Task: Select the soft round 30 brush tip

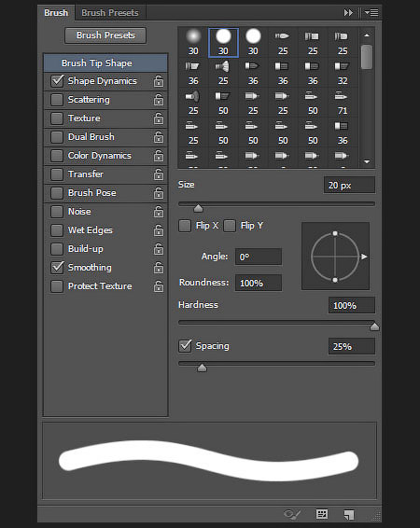Action: pos(193,43)
